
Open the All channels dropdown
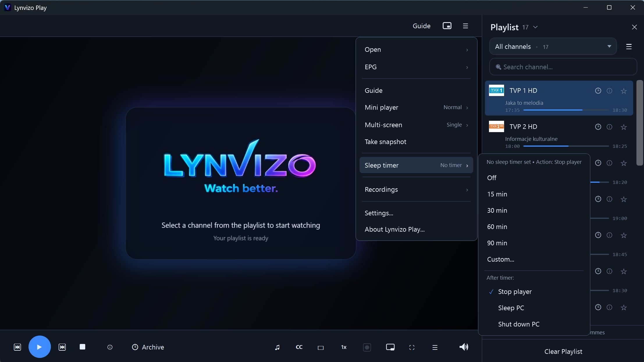(553, 47)
